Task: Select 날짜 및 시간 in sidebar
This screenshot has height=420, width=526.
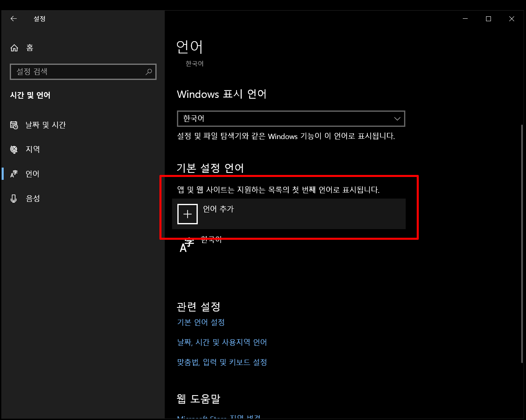Action: pyautogui.click(x=46, y=125)
